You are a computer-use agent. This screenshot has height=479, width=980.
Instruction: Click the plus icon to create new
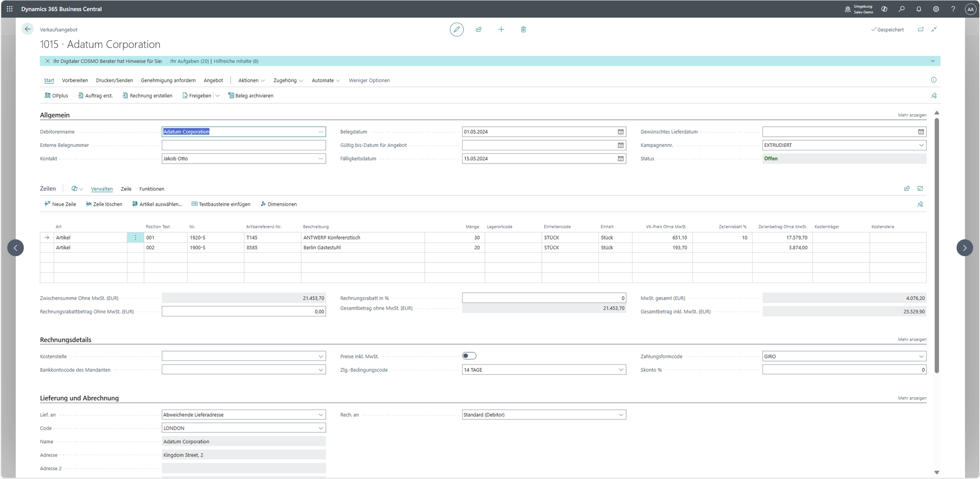click(501, 29)
